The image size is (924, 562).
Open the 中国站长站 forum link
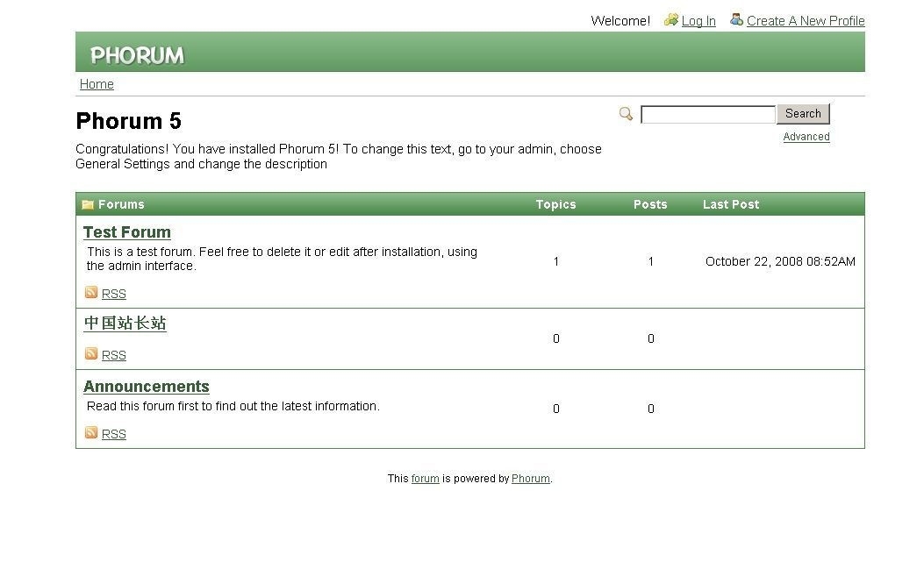[125, 324]
